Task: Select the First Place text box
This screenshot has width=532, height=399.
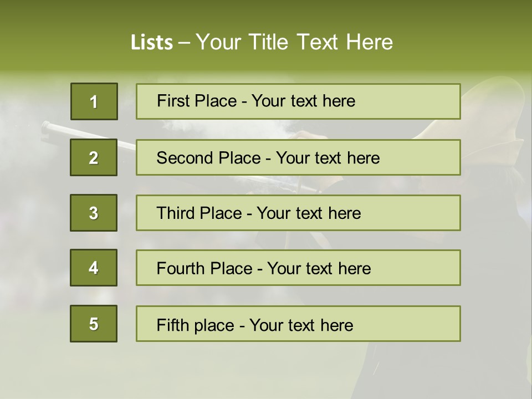Action: pos(298,101)
